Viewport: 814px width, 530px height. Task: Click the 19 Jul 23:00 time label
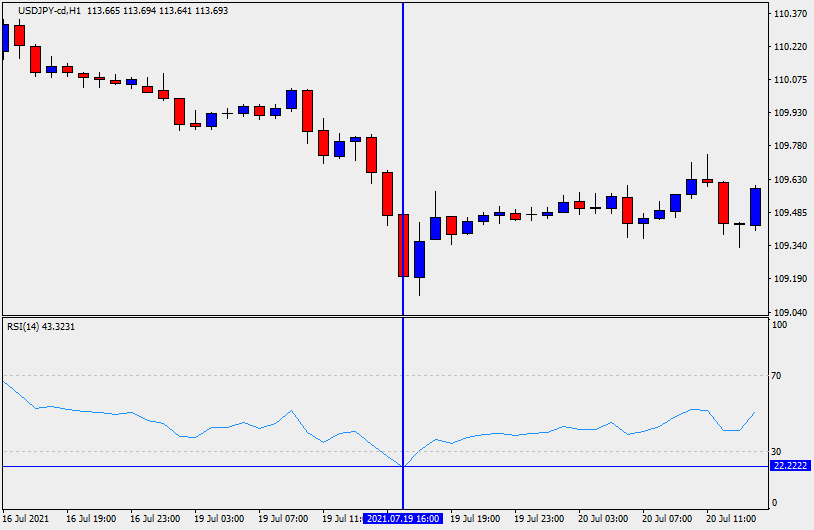540,519
